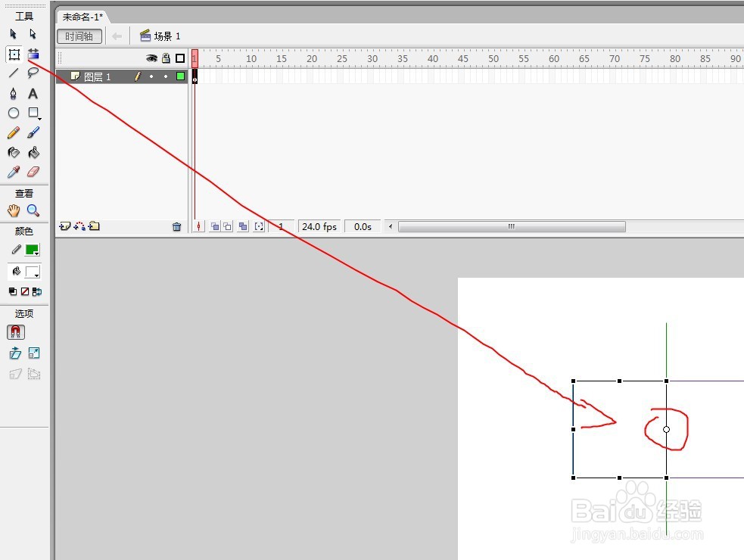744x560 pixels.
Task: Select the Text tool
Action: [x=33, y=94]
